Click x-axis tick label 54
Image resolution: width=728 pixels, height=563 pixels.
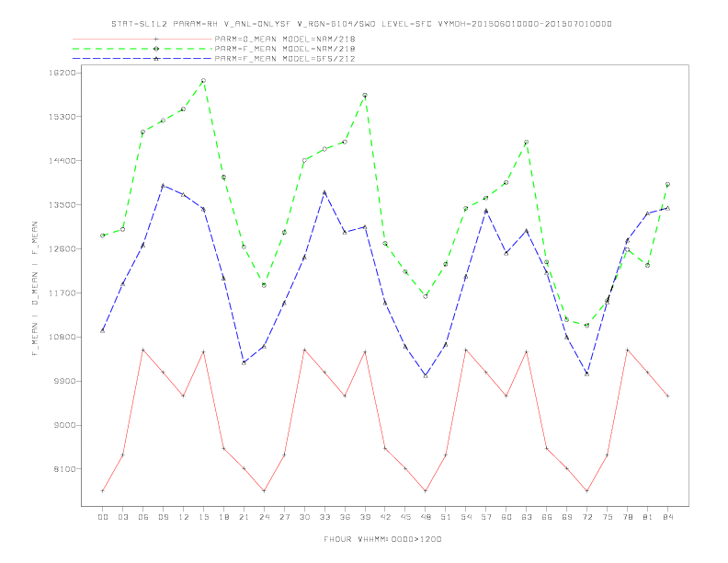pyautogui.click(x=466, y=517)
